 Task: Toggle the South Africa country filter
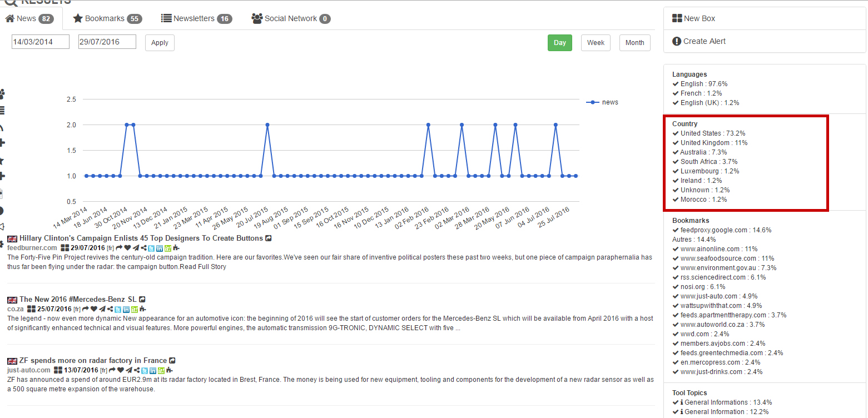(x=705, y=162)
